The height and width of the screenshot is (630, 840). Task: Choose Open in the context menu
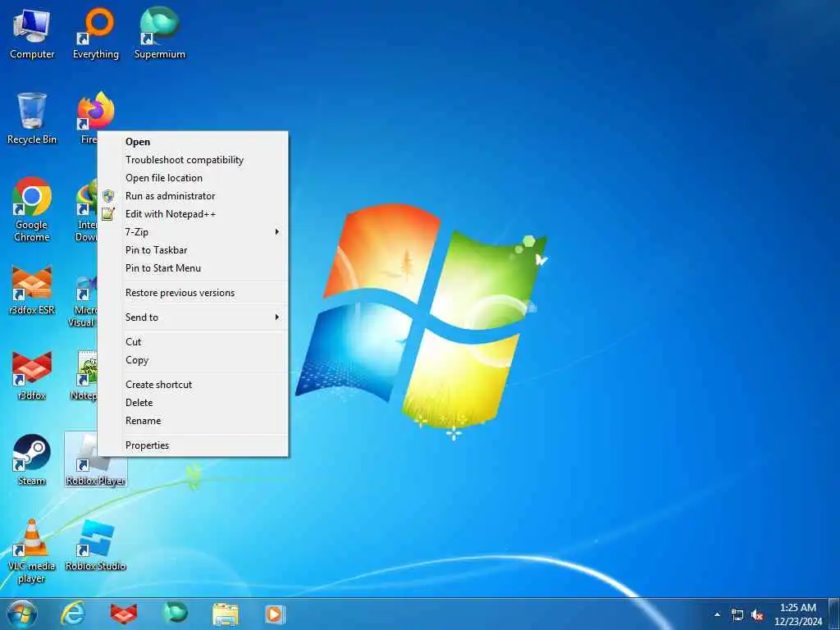coord(193,142)
